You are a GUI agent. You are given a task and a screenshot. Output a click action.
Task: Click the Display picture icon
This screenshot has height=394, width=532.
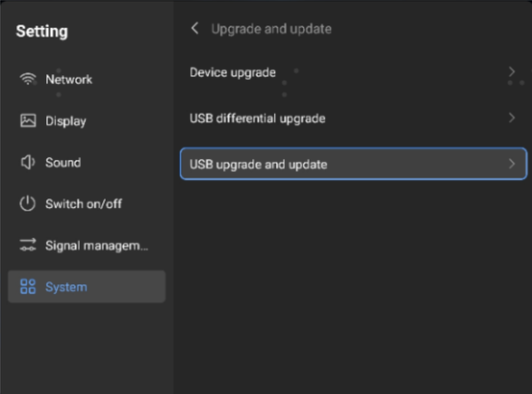[28, 120]
